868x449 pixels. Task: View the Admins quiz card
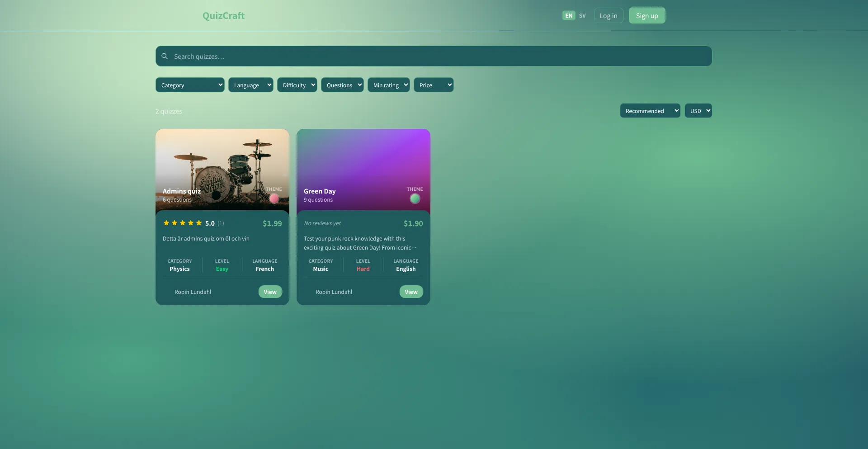pyautogui.click(x=270, y=292)
